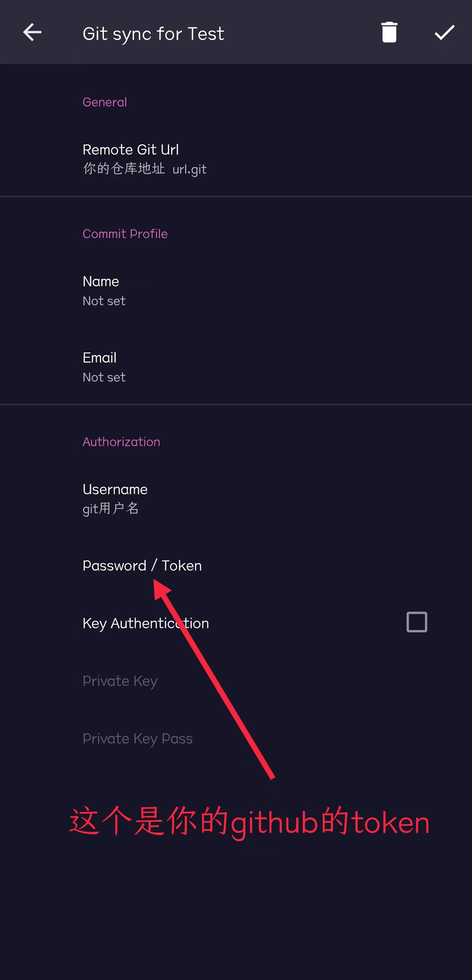This screenshot has height=980, width=472.
Task: Tap the Authorization section header
Action: [121, 442]
